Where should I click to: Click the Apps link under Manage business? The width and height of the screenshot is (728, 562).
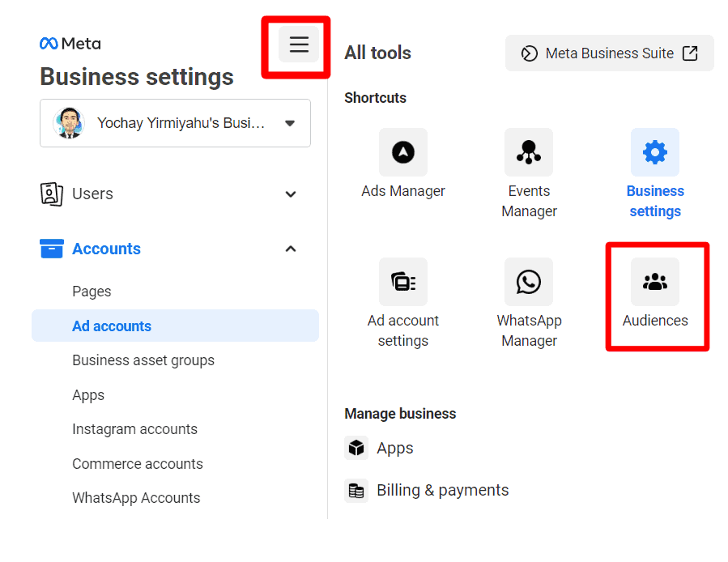(395, 448)
